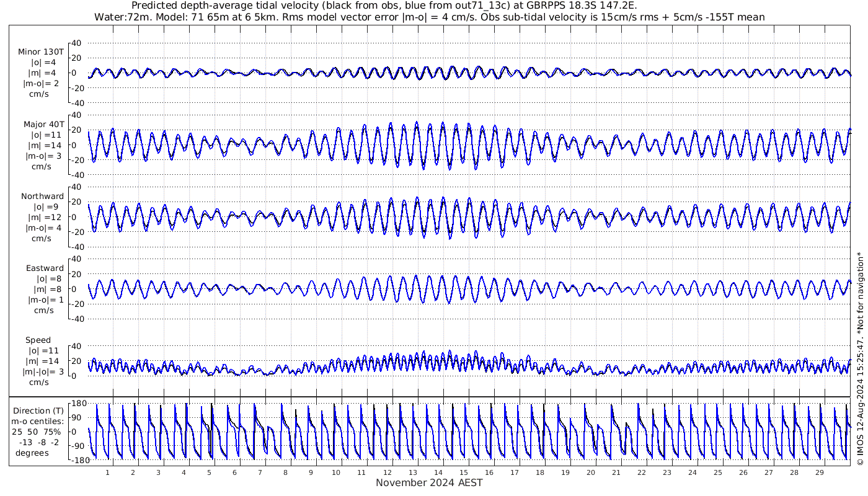Click the day 7 tick label
This screenshot has width=868, height=496.
click(260, 472)
